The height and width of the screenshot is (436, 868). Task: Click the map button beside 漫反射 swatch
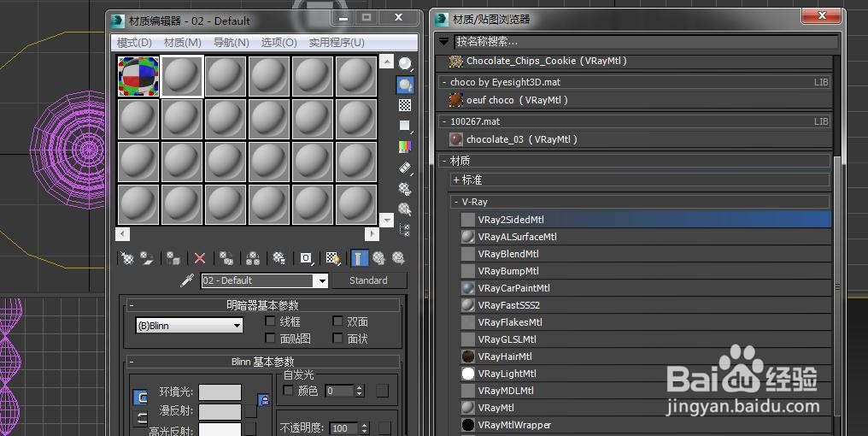click(x=251, y=411)
